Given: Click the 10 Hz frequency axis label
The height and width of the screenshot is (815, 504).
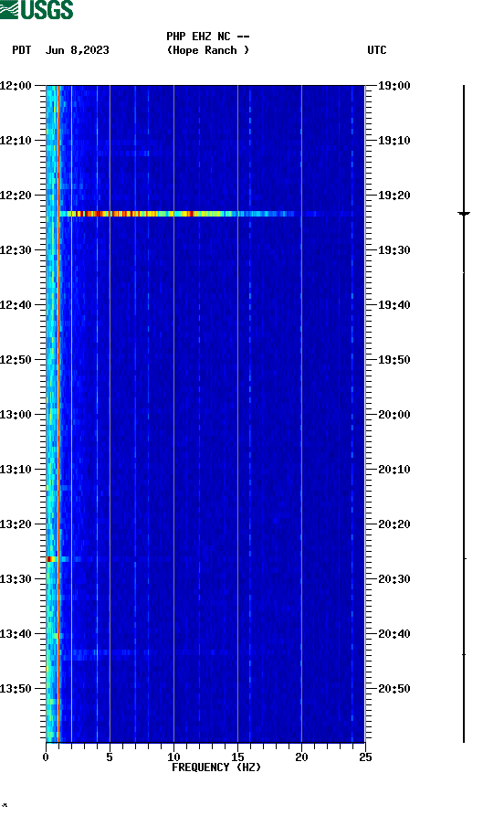Looking at the screenshot, I should point(173,757).
